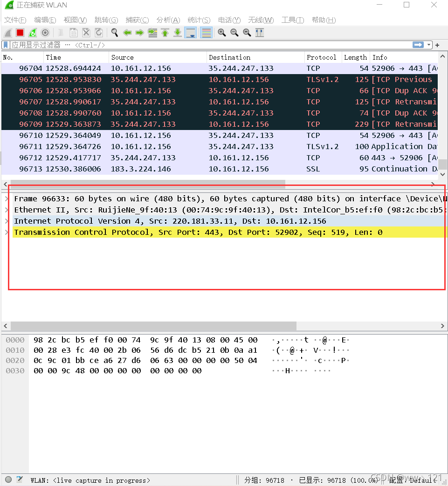The width and height of the screenshot is (448, 486).
Task: Expand Transmission Control Protocol details
Action: (x=6, y=233)
